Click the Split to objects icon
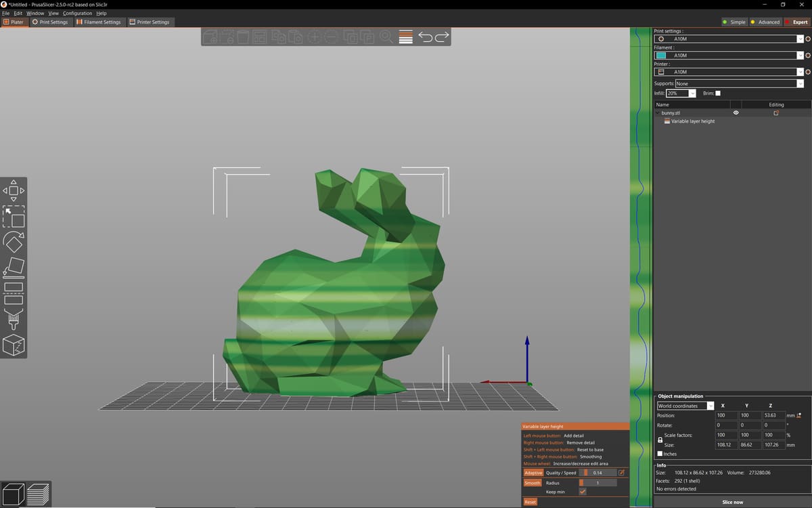The width and height of the screenshot is (812, 508). pyautogui.click(x=351, y=37)
